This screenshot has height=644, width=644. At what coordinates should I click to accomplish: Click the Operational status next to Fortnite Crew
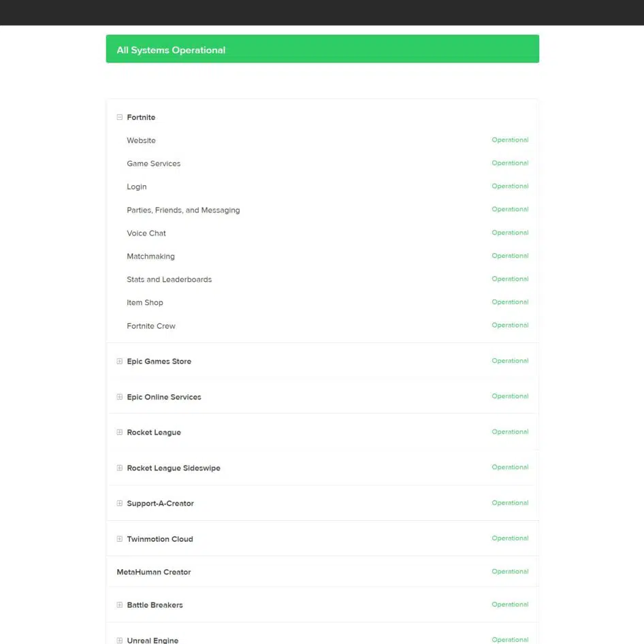[x=510, y=325]
